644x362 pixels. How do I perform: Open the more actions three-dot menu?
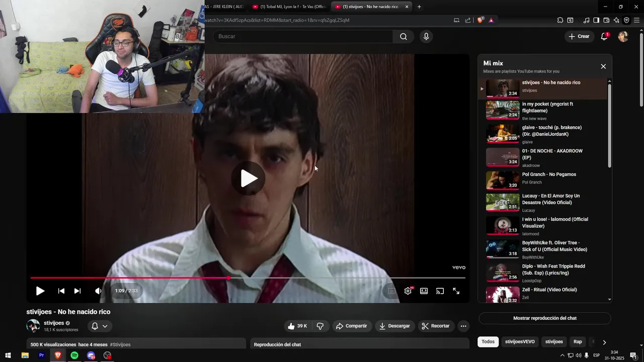pos(463,326)
